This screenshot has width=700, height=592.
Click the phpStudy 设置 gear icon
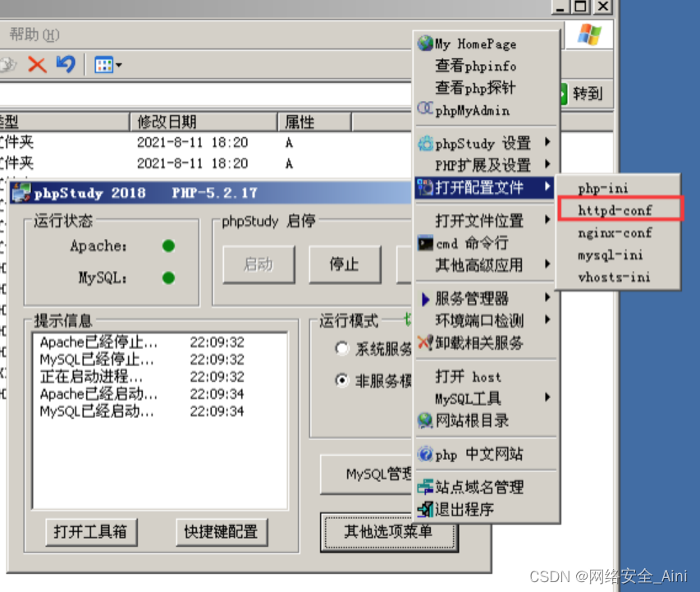[x=425, y=144]
